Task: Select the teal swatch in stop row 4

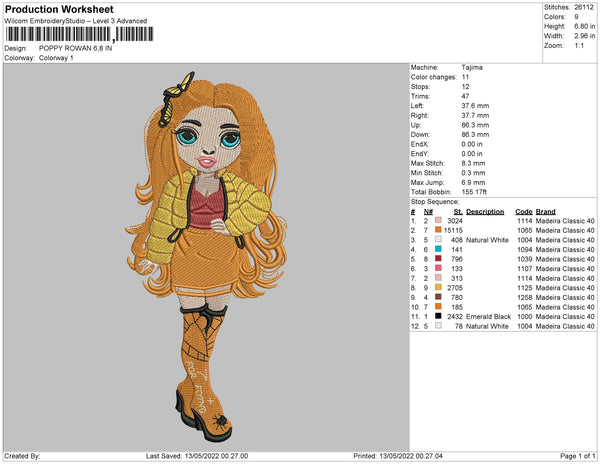Action: (x=438, y=249)
